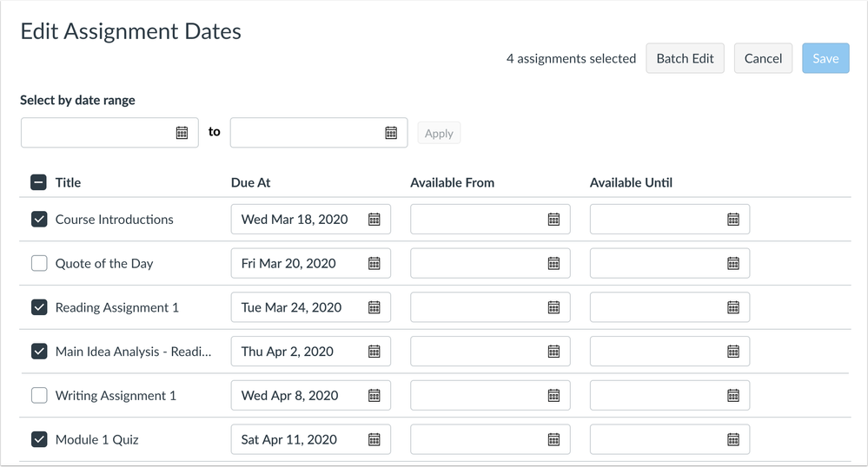Open Available Until calendar for Module 1 Quiz
This screenshot has width=868, height=467.
tap(733, 439)
